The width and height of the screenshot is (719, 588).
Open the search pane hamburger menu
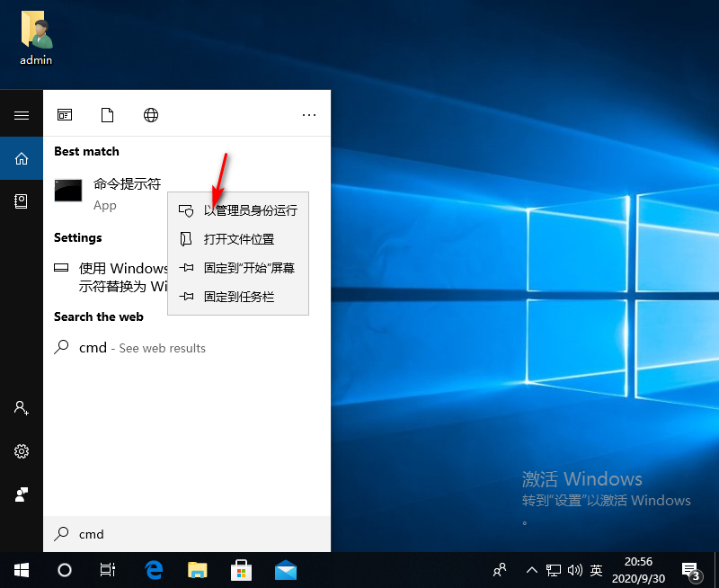coord(22,115)
